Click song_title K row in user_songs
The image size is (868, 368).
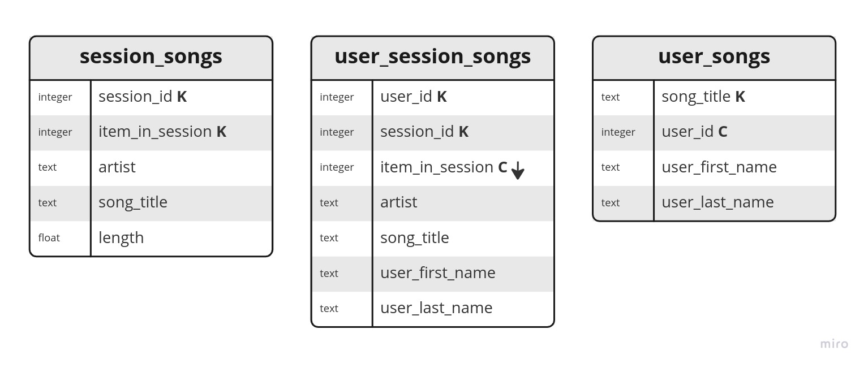(714, 97)
